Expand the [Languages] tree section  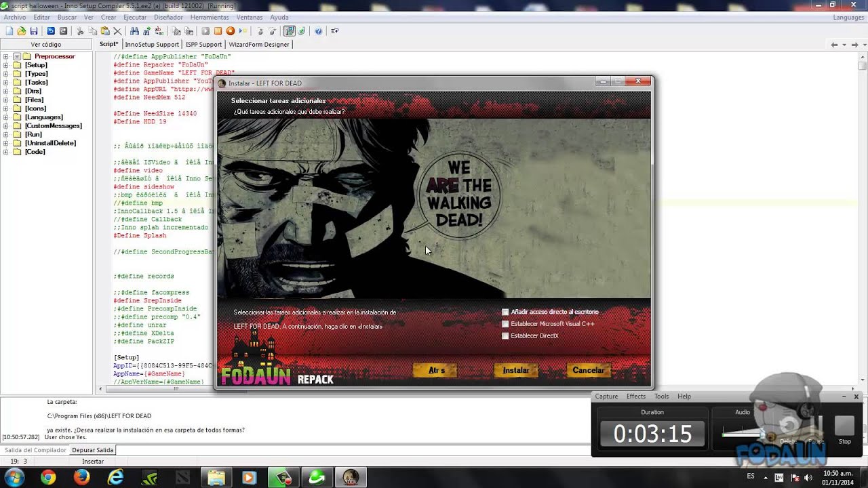6,117
